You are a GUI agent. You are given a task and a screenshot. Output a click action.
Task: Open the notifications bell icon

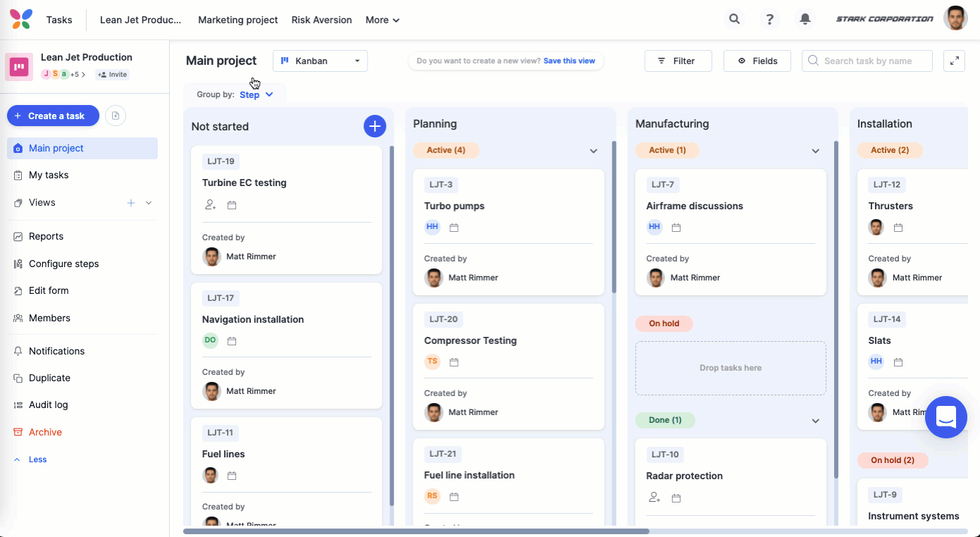coord(805,19)
